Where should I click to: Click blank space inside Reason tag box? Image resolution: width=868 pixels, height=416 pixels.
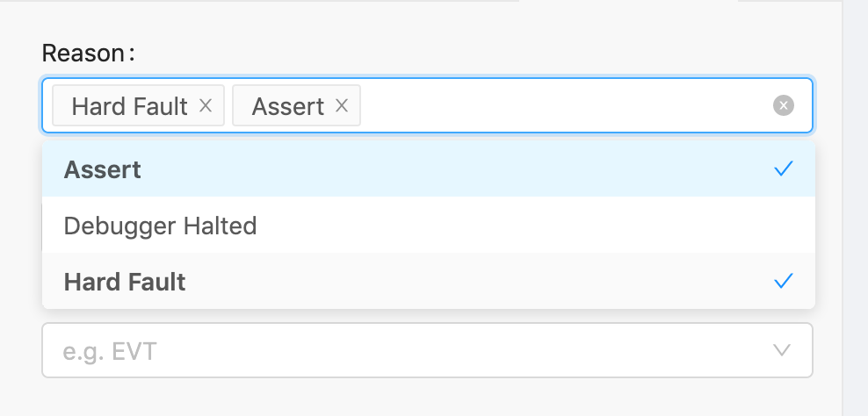[x=562, y=106]
